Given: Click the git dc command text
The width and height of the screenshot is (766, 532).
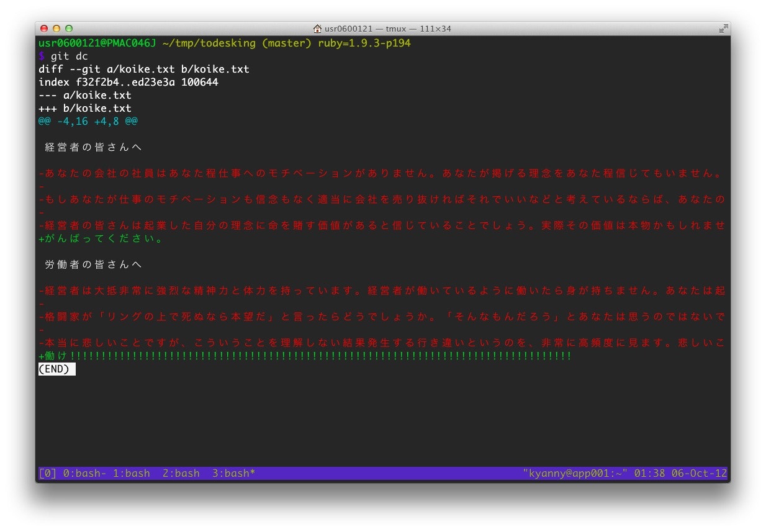Looking at the screenshot, I should click(x=70, y=56).
